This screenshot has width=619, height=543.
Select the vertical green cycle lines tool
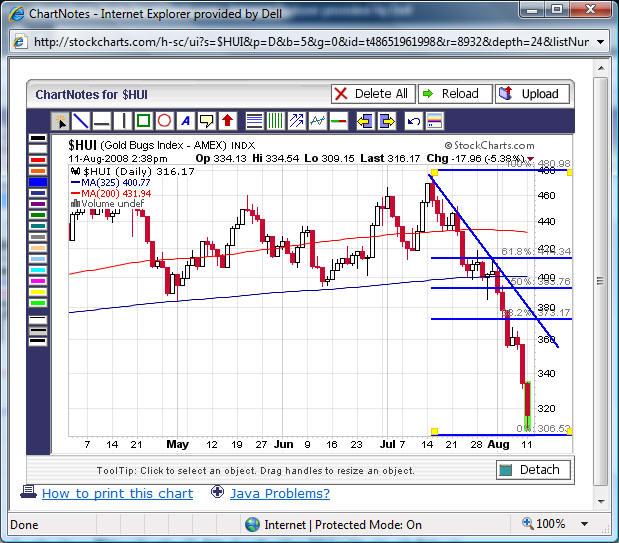pyautogui.click(x=275, y=121)
